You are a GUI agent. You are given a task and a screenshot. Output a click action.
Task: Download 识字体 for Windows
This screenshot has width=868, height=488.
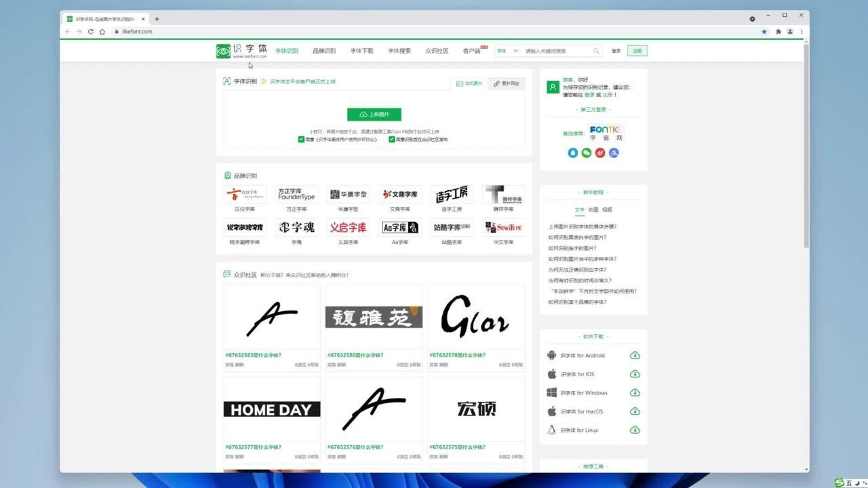pyautogui.click(x=635, y=392)
